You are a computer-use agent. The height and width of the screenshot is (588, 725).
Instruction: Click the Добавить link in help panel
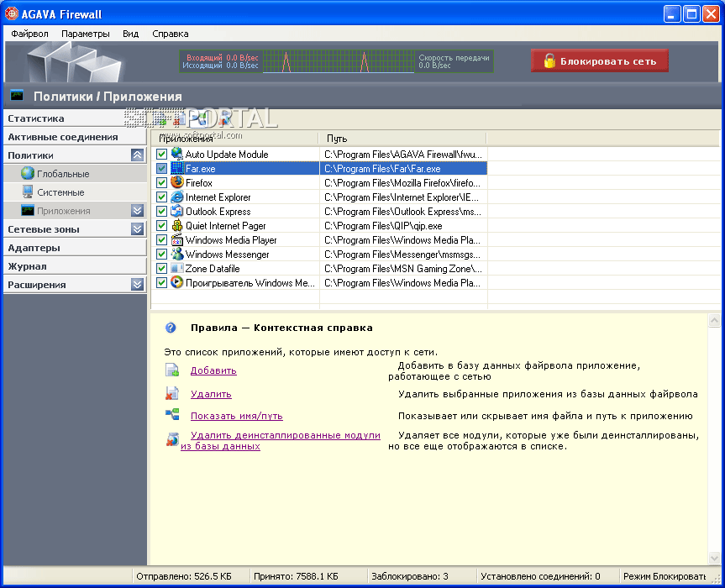213,370
